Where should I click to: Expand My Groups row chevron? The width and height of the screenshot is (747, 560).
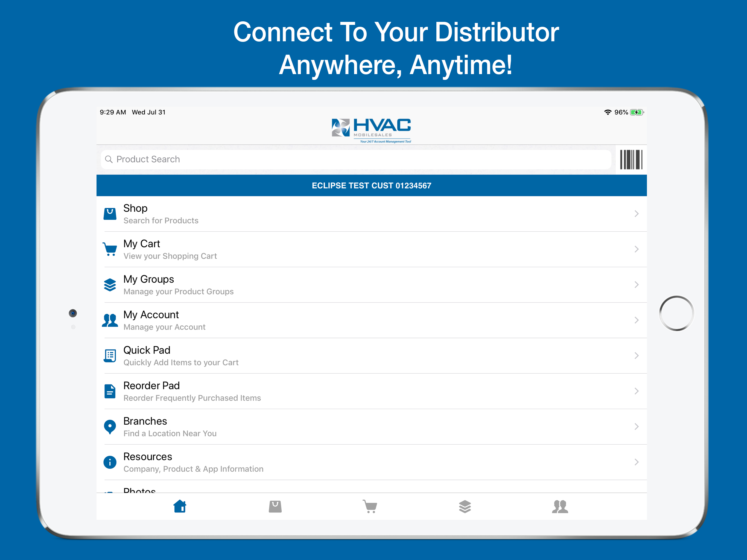click(636, 285)
